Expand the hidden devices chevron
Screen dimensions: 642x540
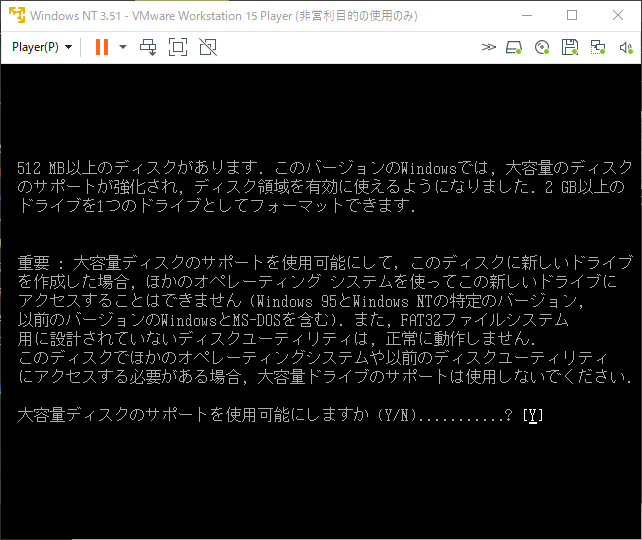point(488,47)
